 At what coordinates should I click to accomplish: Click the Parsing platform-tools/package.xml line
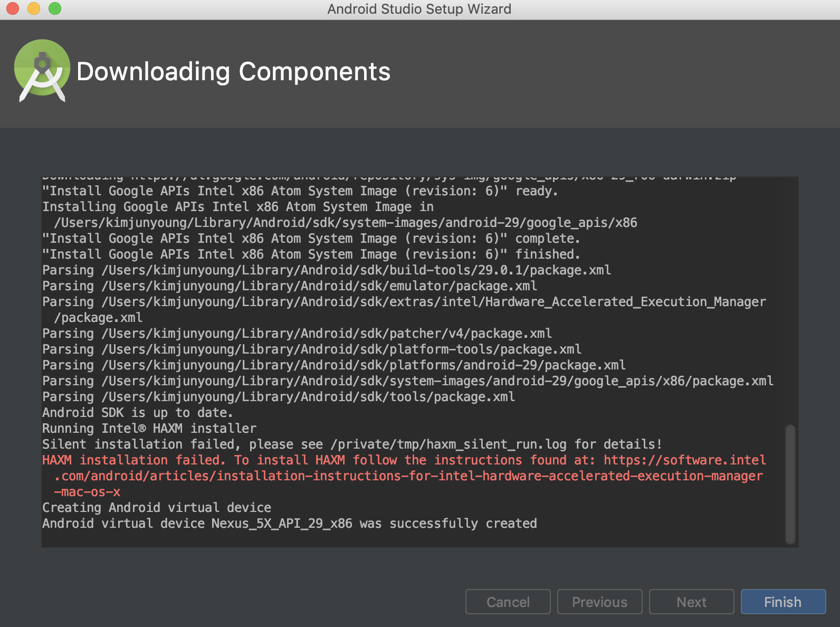tap(312, 349)
